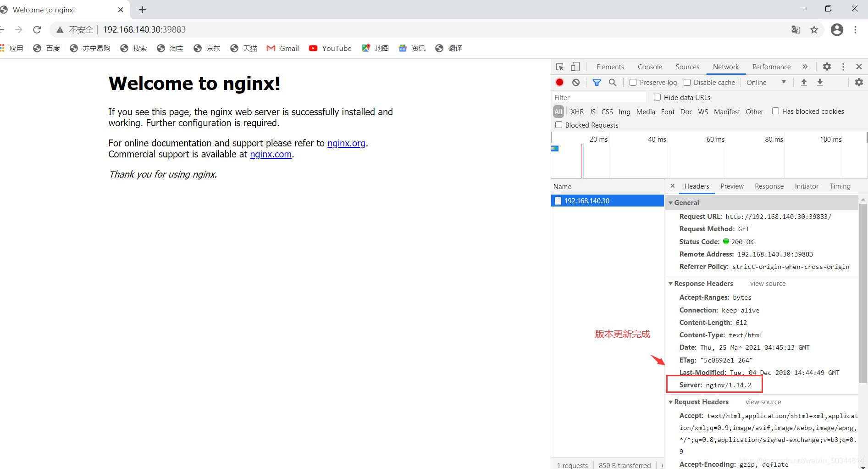Open the YouTube bookmark

pyautogui.click(x=330, y=48)
